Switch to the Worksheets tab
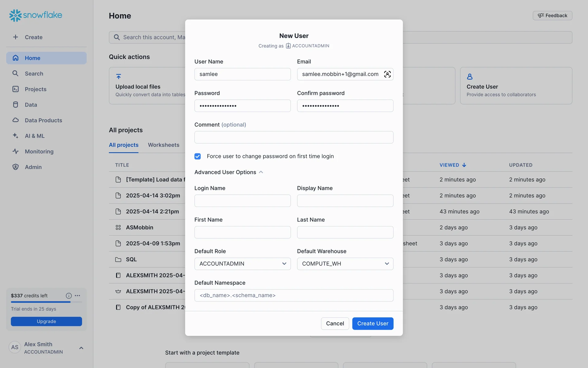This screenshot has width=588, height=368. click(x=164, y=145)
